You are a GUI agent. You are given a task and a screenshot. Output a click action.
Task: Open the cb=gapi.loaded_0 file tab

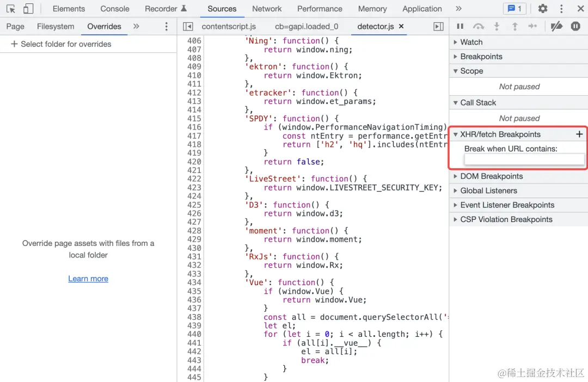tap(307, 26)
